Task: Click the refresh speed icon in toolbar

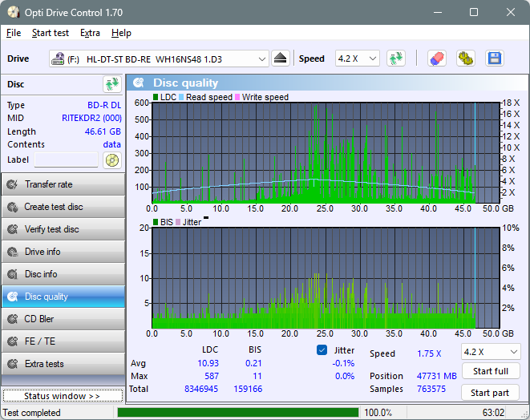Action: coord(395,59)
